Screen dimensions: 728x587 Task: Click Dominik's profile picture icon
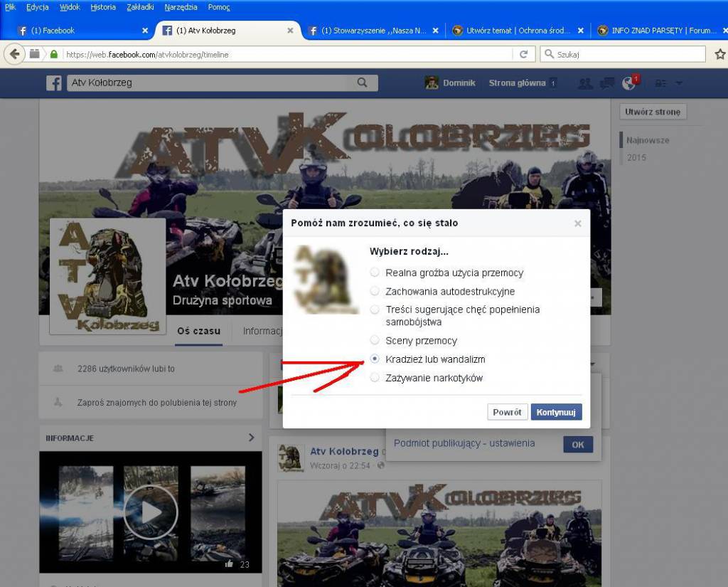pyautogui.click(x=432, y=83)
